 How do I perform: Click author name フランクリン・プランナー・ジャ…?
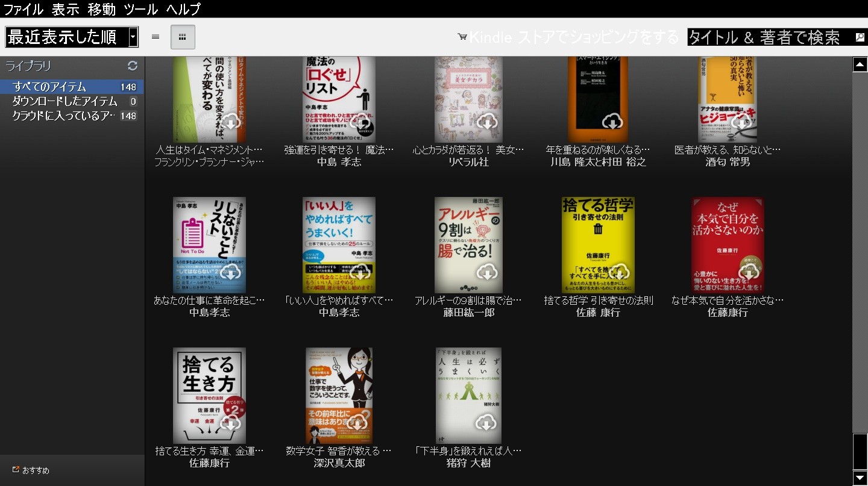click(x=209, y=162)
